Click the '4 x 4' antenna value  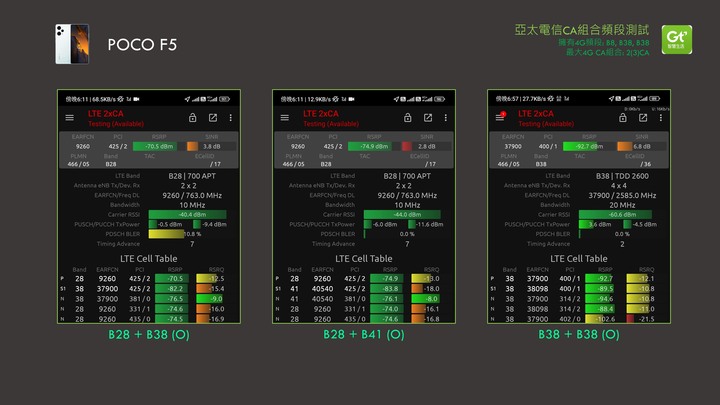(x=619, y=186)
